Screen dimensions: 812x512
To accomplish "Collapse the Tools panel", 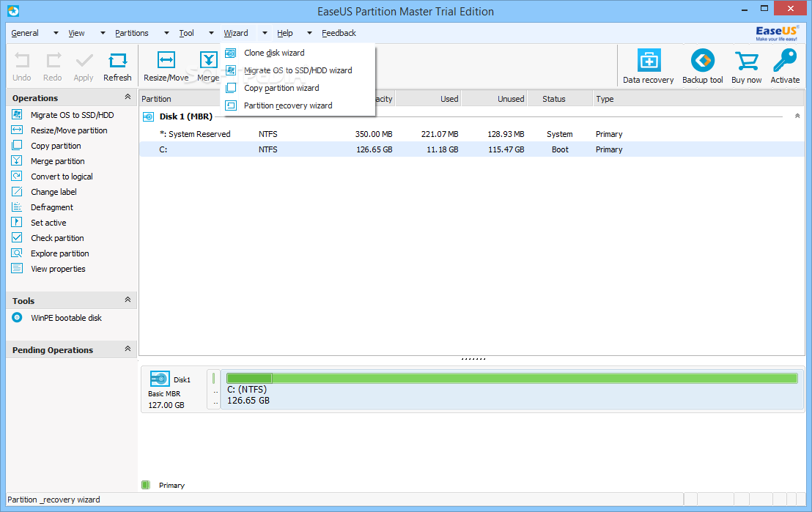I will (128, 300).
